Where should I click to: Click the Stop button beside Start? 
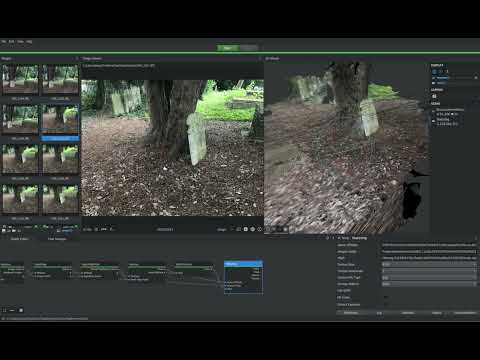(x=249, y=48)
